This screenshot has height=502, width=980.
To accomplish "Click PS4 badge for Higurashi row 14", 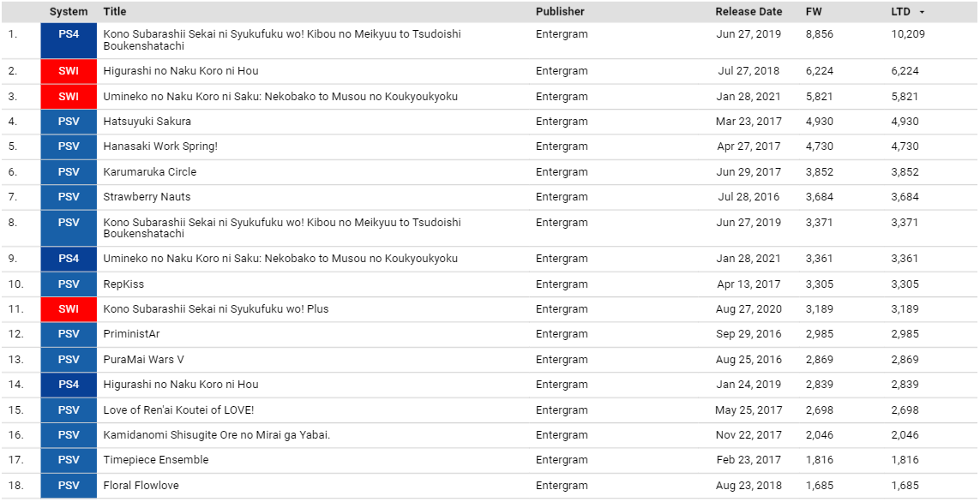I will [x=69, y=385].
